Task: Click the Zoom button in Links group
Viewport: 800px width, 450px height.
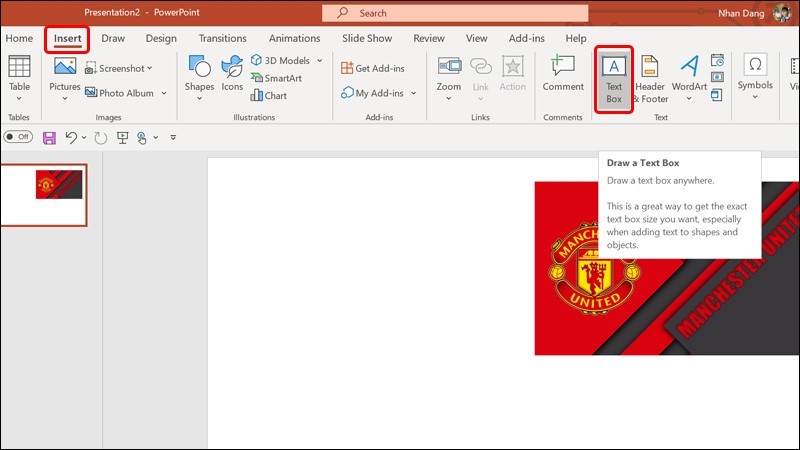Action: 449,73
